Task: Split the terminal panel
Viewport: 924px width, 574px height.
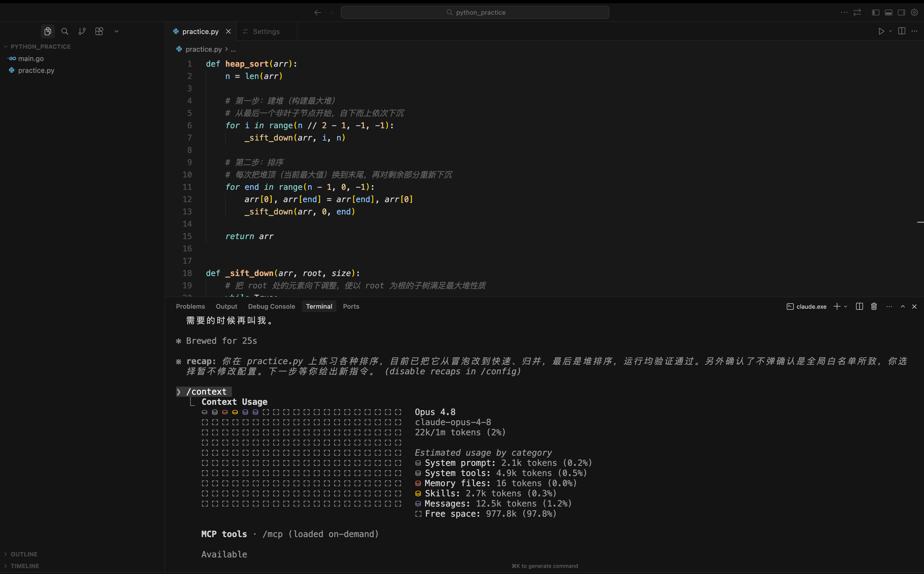Action: pos(860,306)
